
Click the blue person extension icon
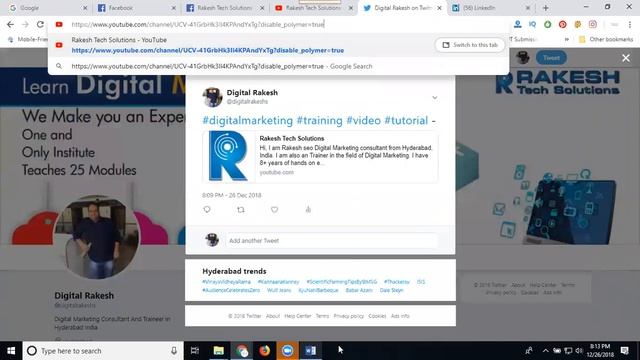point(518,24)
